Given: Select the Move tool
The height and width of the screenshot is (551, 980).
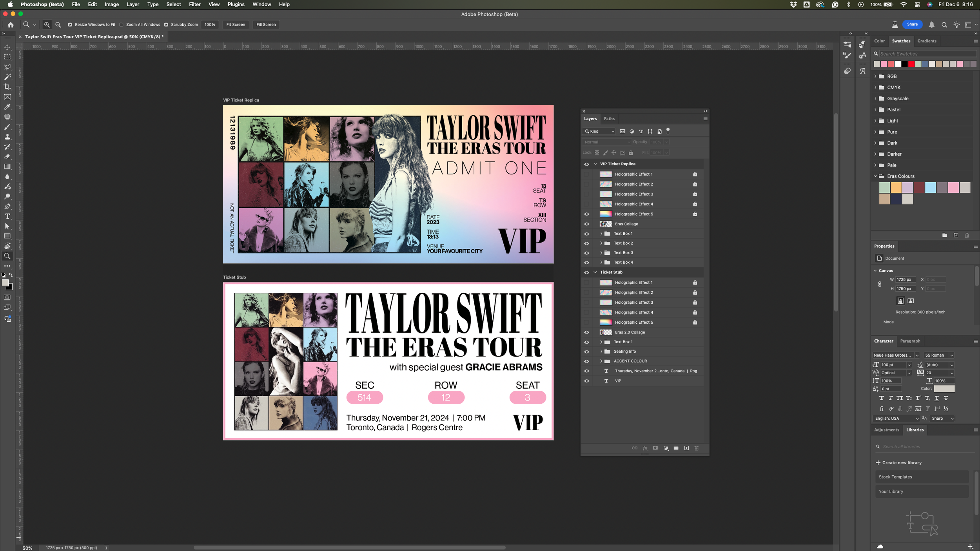Looking at the screenshot, I should [x=7, y=47].
